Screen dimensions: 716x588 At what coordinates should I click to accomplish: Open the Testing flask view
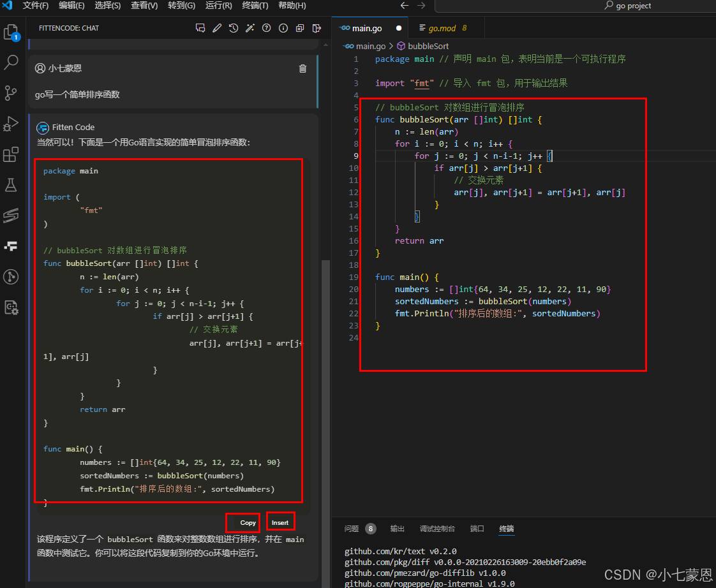pos(11,185)
